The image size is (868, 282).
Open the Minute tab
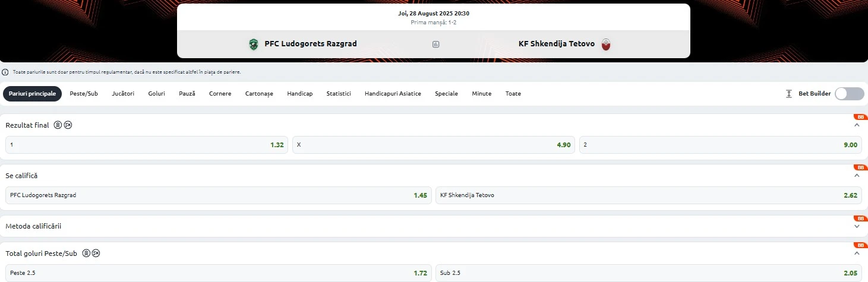pyautogui.click(x=482, y=94)
